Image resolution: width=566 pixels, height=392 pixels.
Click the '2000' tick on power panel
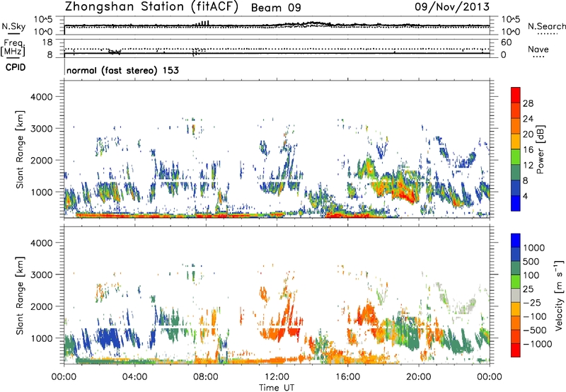(41, 160)
